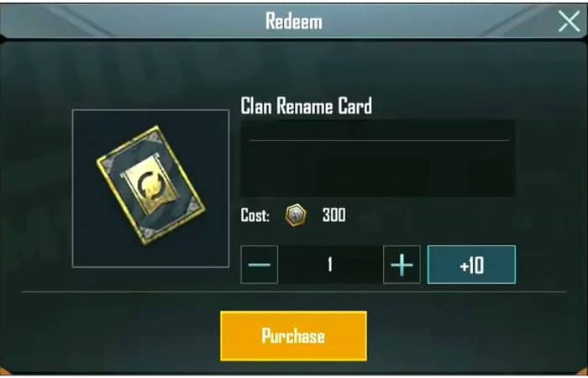Image resolution: width=588 pixels, height=378 pixels.
Task: Add ten with the +10 button
Action: click(x=471, y=265)
